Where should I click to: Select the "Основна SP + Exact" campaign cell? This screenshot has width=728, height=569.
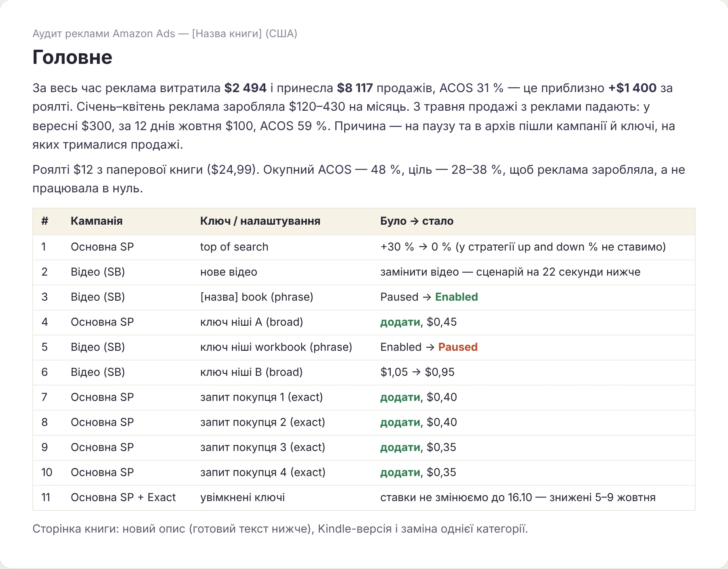tap(123, 497)
